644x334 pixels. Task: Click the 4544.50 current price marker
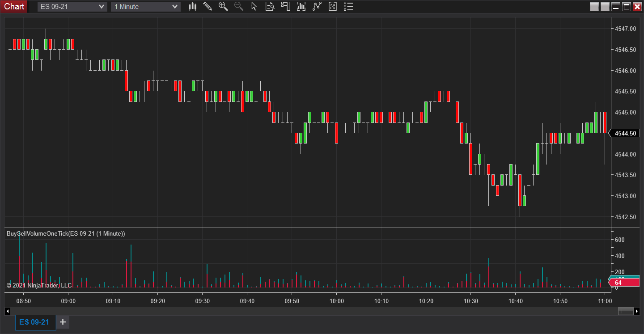[x=625, y=133]
